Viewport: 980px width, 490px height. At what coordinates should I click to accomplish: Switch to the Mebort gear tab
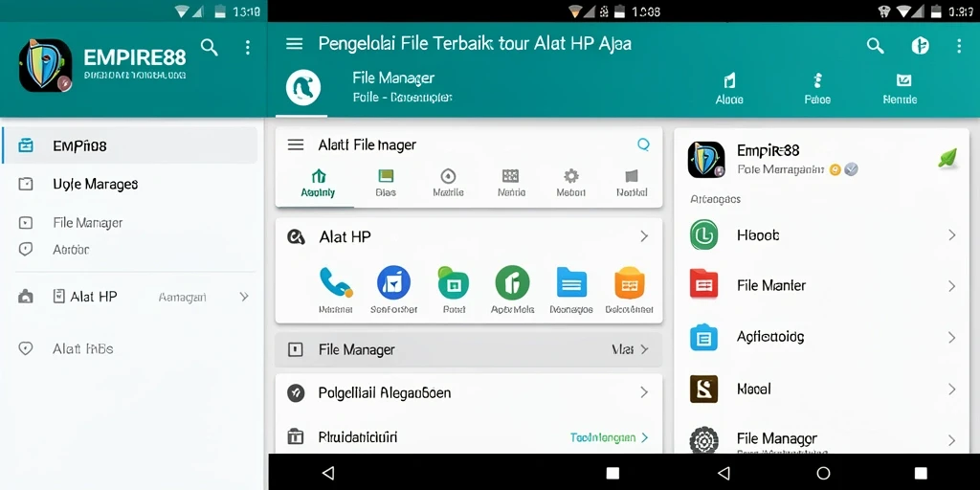pos(571,183)
